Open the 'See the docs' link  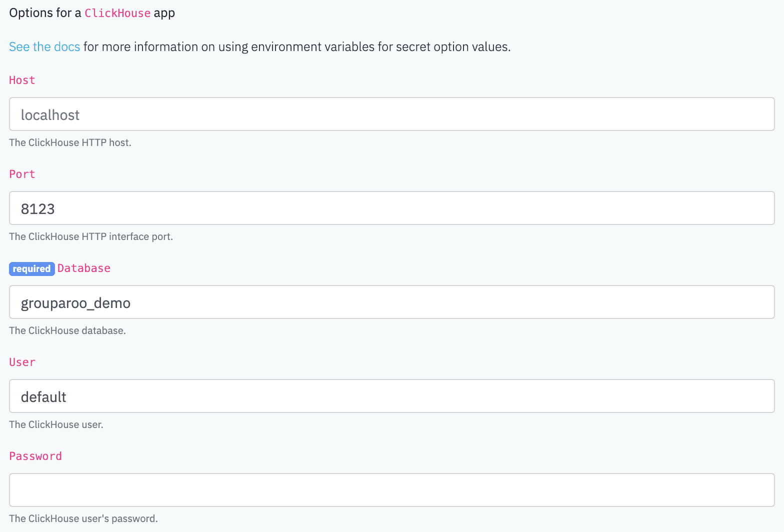pos(44,47)
